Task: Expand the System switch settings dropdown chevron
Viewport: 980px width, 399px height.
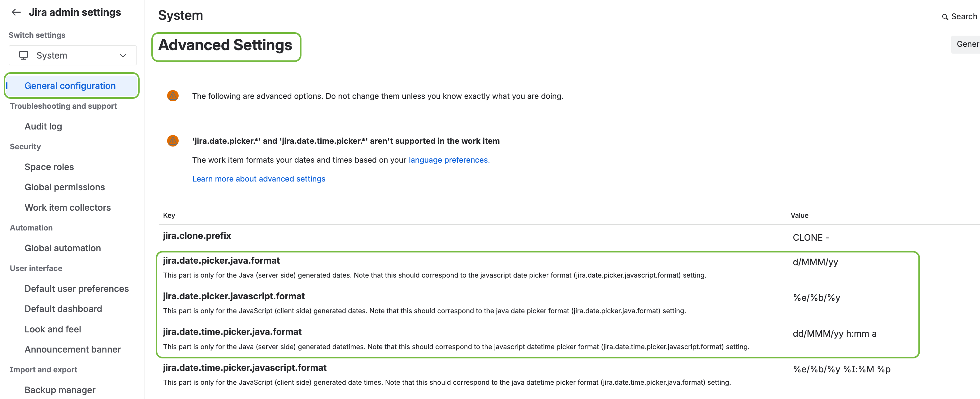Action: [123, 55]
